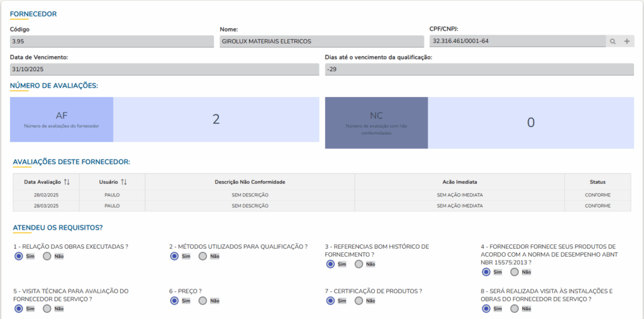Click the NC non-conformities tile
Screen dimensions: 644x319
376,123
